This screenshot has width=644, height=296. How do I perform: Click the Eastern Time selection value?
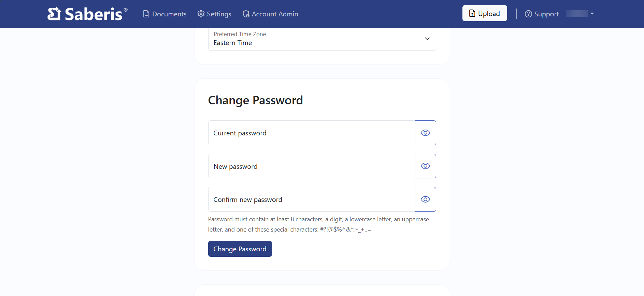click(x=233, y=43)
